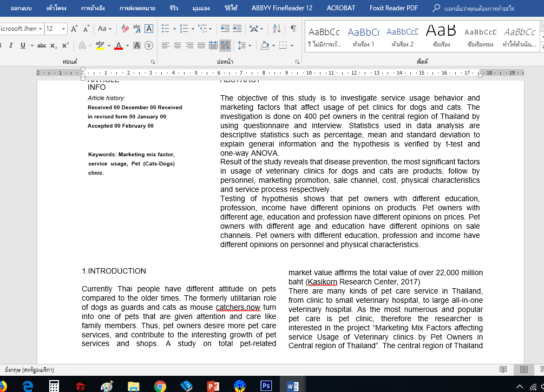
Task: Sort text A to Z
Action: pyautogui.click(x=277, y=29)
